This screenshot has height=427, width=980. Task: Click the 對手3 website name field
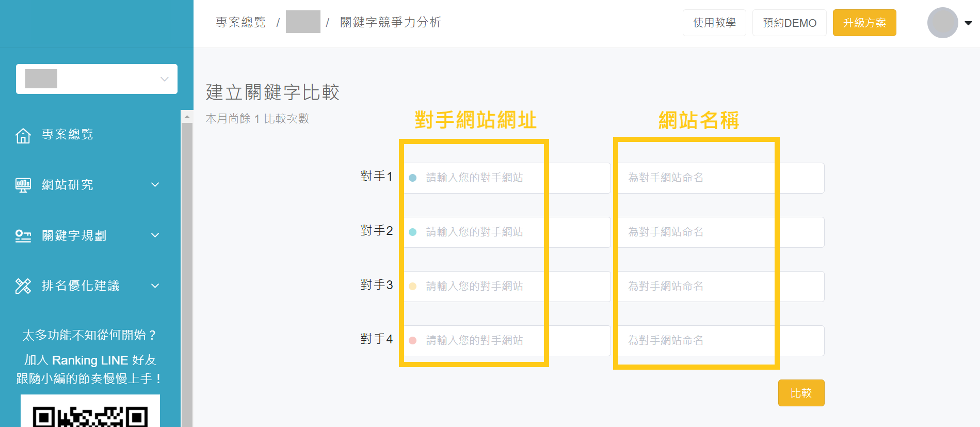point(720,287)
